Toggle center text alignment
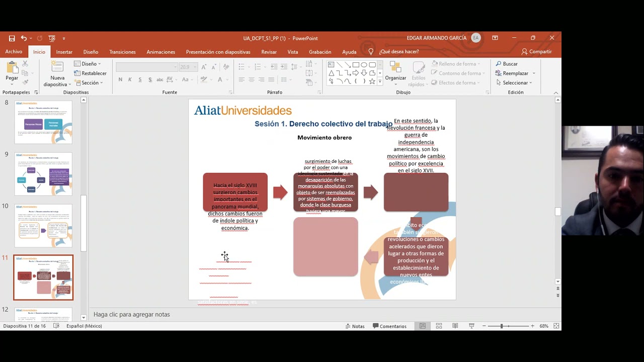The width and height of the screenshot is (644, 362). tap(252, 79)
